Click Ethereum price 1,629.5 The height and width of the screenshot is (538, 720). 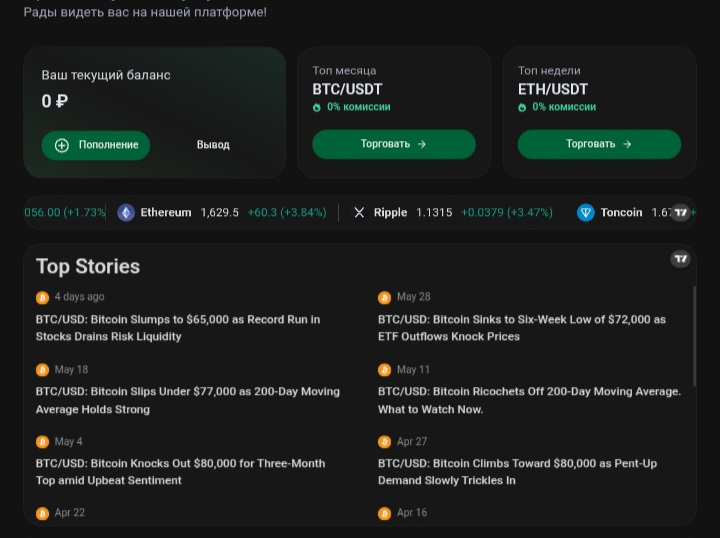point(219,213)
